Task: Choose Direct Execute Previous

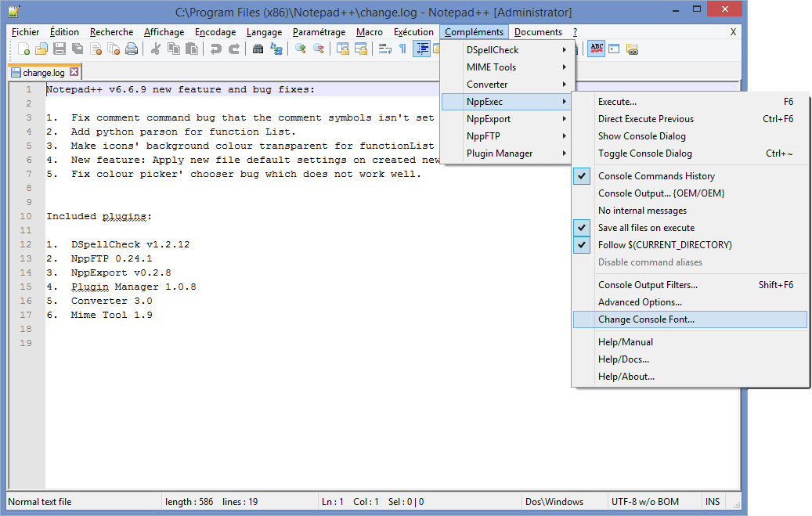Action: click(x=690, y=119)
